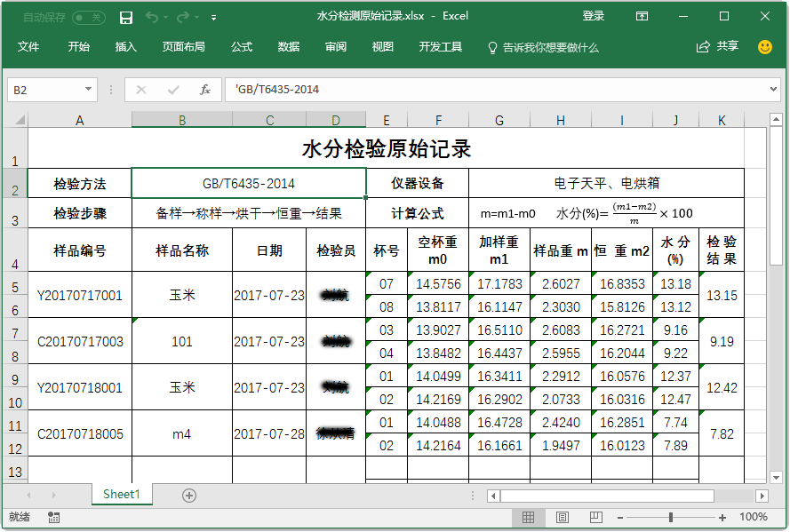Viewport: 790px width, 532px height.
Task: Click the Cancel X icon in formula bar
Action: pos(141,90)
